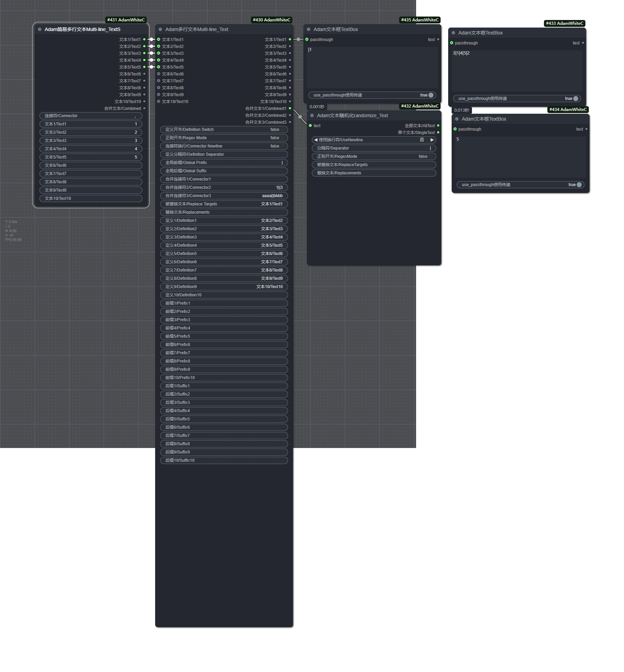Collapse node #434 Adam文本框TextBox title dot
624x672 pixels.
[457, 119]
